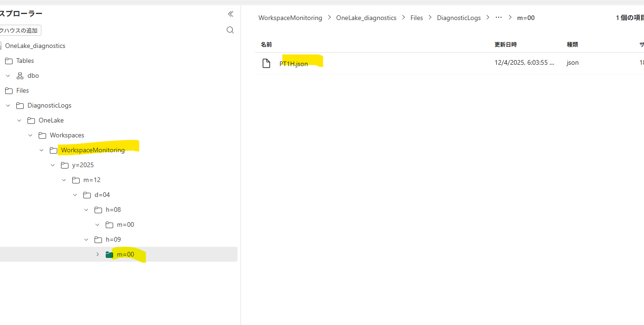The height and width of the screenshot is (325, 644).
Task: Select the Tables tree node
Action: coord(25,61)
